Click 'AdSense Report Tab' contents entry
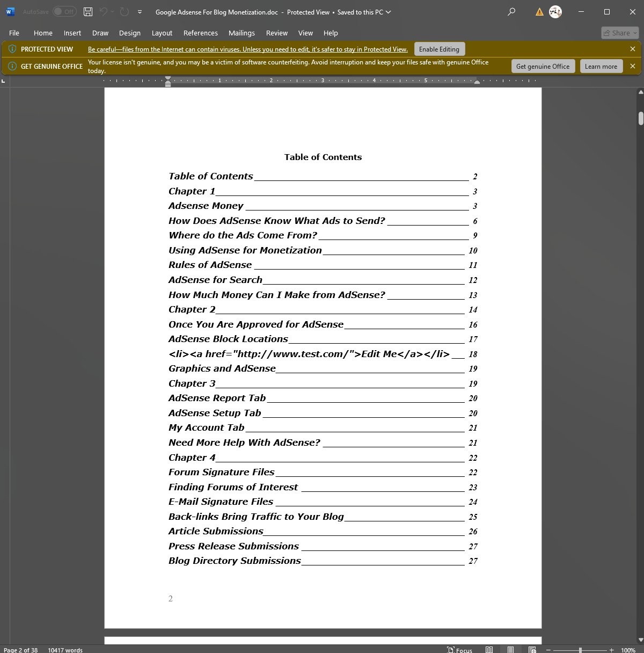Image resolution: width=644 pixels, height=653 pixels. [x=323, y=398]
